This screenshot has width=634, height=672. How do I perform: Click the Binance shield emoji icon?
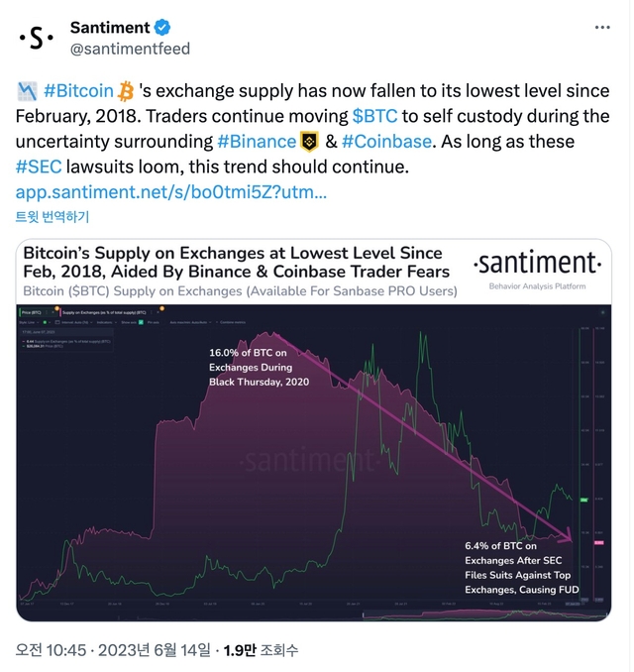pyautogui.click(x=311, y=142)
